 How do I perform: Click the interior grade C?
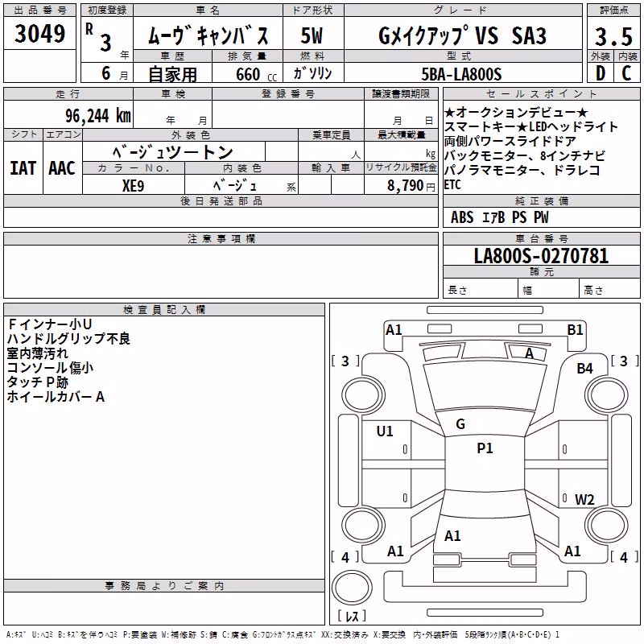(626, 73)
